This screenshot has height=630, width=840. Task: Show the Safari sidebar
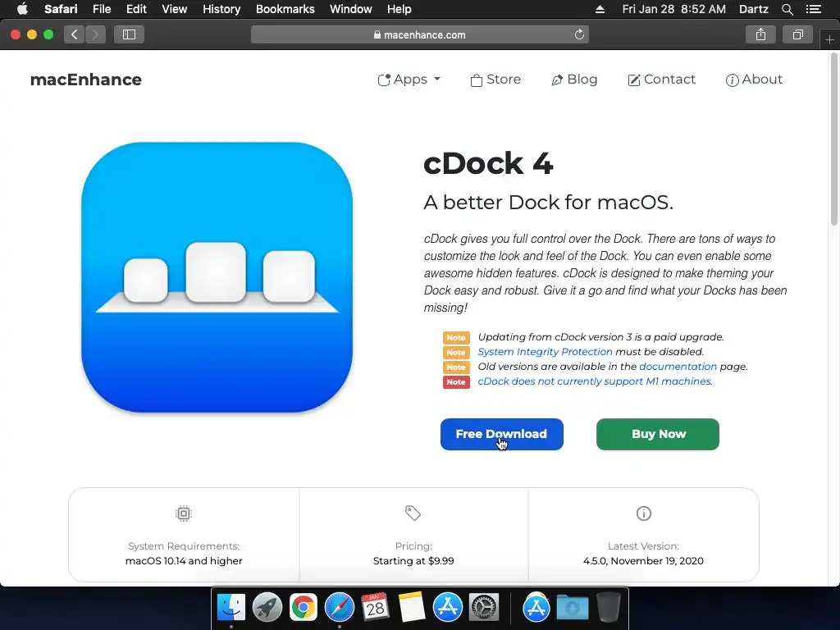129,34
